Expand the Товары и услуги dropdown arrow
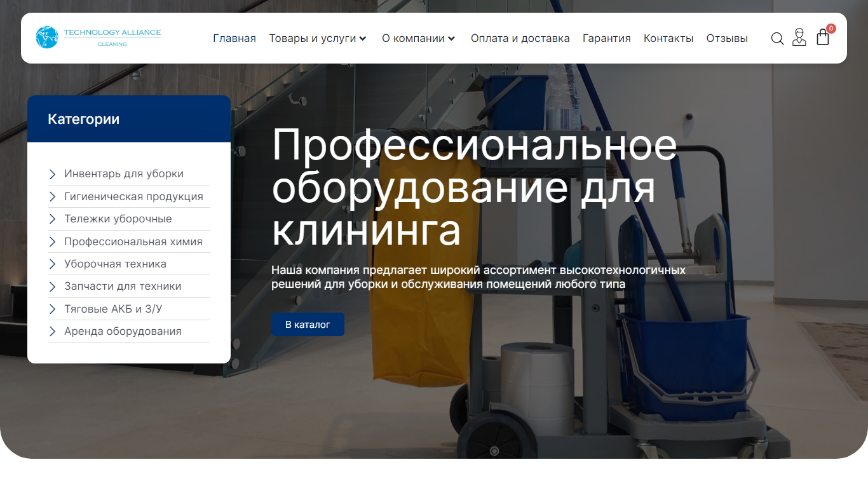 (x=363, y=39)
